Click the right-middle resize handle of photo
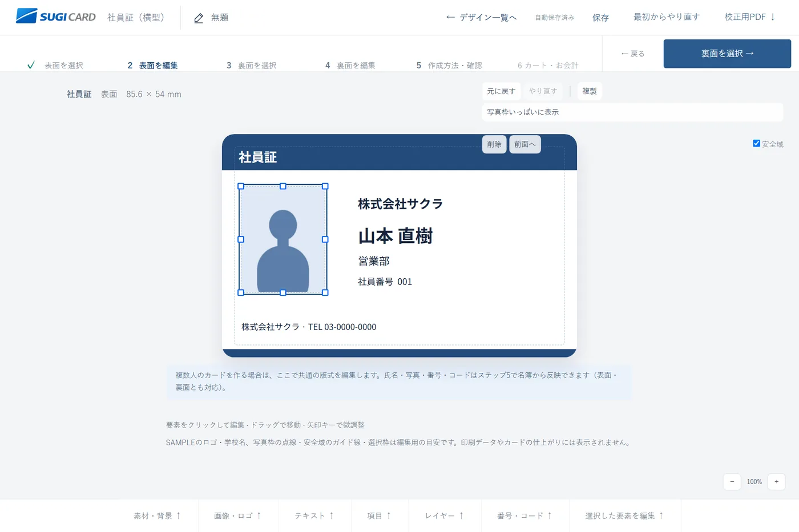 point(325,239)
